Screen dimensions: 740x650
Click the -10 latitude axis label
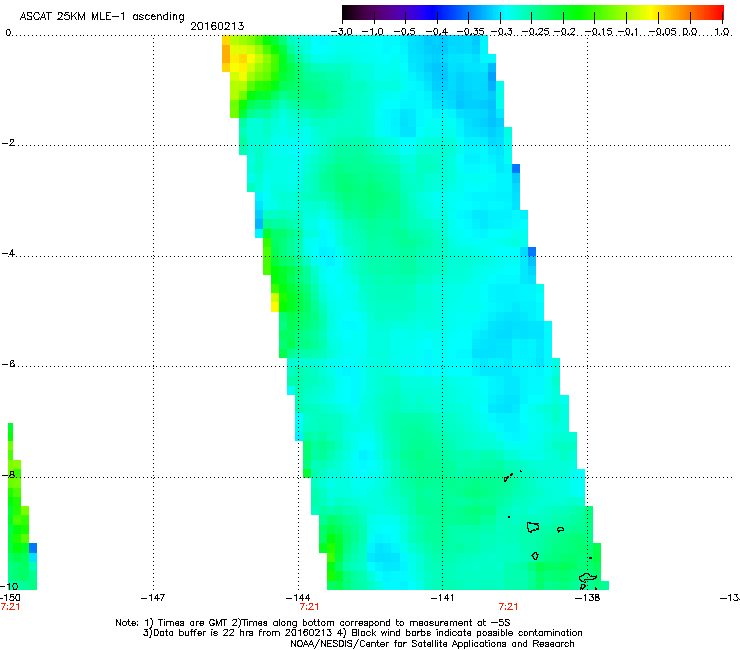(9, 586)
